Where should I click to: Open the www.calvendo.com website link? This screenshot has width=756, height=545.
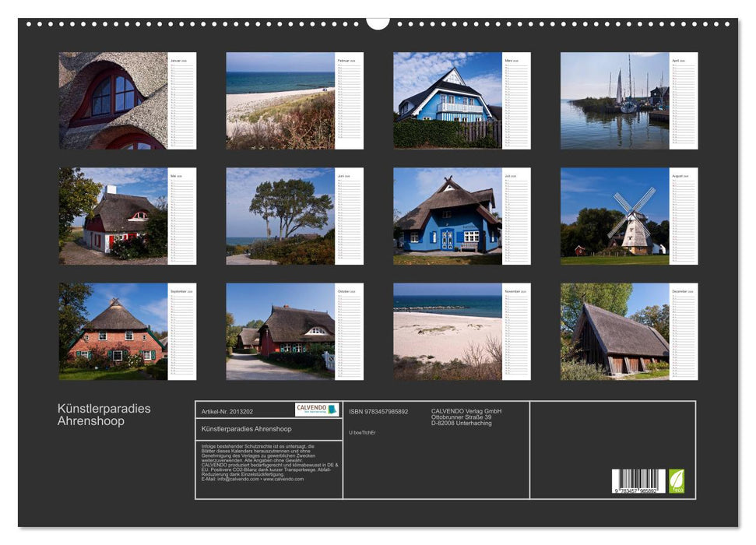[284, 480]
